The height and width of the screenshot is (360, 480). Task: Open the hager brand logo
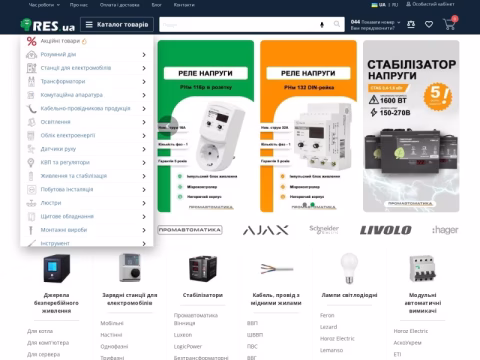pos(445,230)
